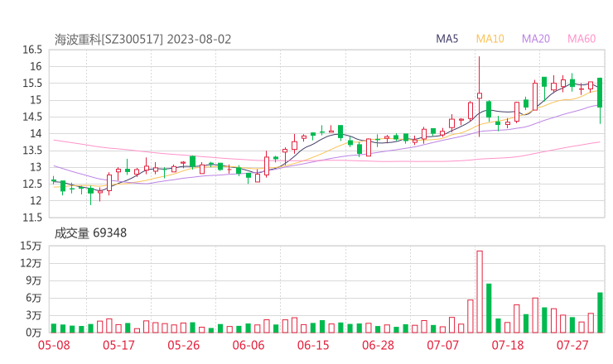Click the 12万 volume axis label

[31, 263]
